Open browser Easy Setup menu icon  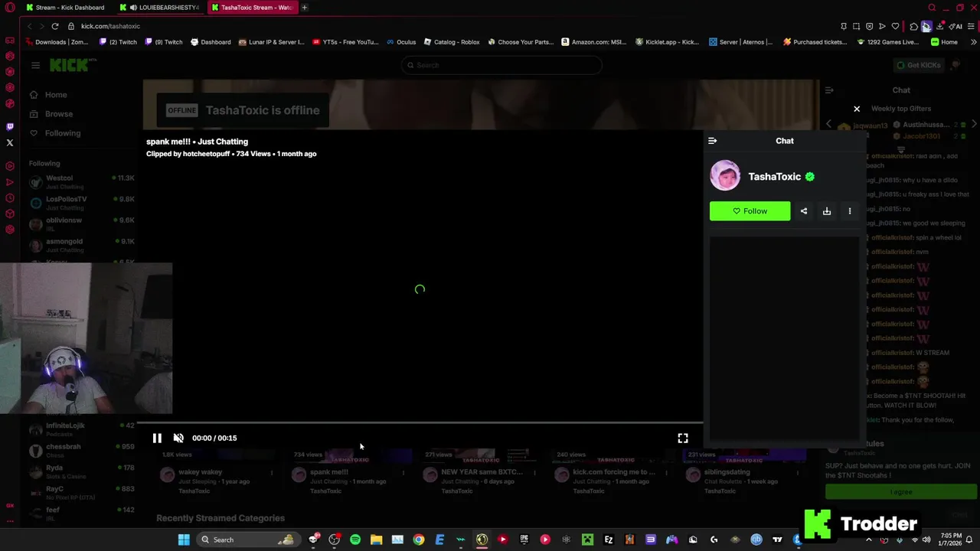(x=972, y=26)
